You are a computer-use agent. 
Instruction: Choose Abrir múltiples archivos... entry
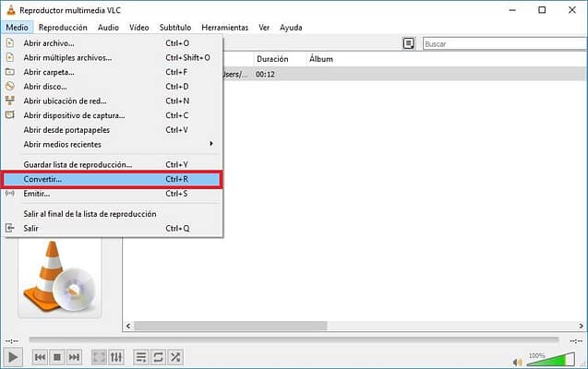112,58
